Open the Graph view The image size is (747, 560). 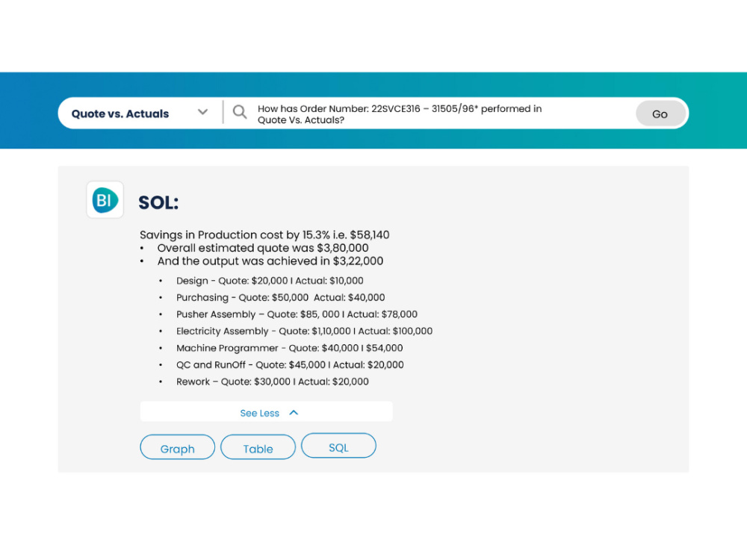click(177, 447)
